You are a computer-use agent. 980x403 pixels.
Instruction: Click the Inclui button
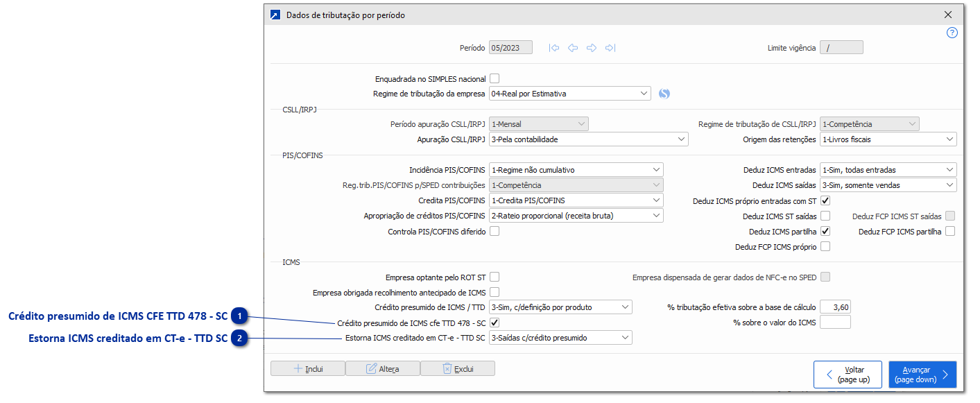[x=307, y=369]
